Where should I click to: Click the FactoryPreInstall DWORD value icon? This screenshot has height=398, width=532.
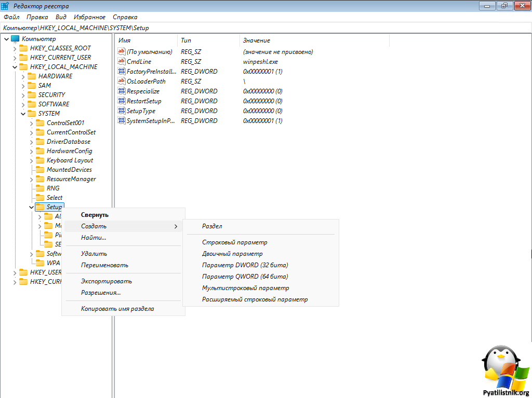click(x=122, y=71)
